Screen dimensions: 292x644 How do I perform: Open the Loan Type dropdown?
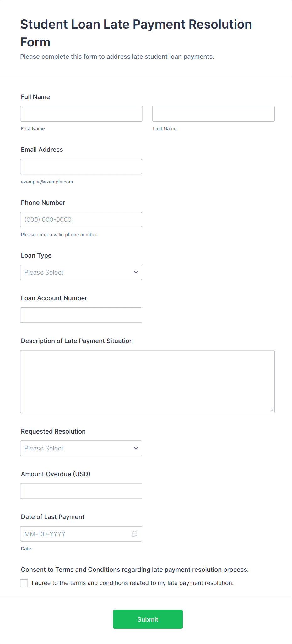(81, 272)
